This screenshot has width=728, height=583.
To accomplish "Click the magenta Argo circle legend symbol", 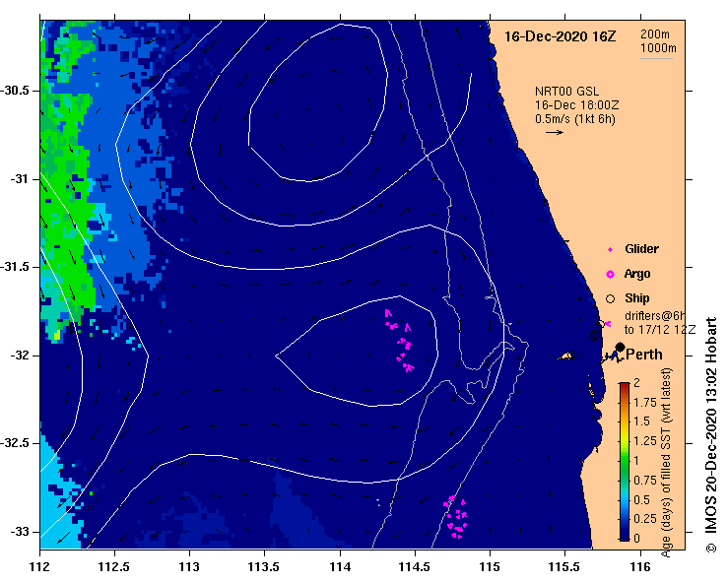I will click(x=610, y=275).
